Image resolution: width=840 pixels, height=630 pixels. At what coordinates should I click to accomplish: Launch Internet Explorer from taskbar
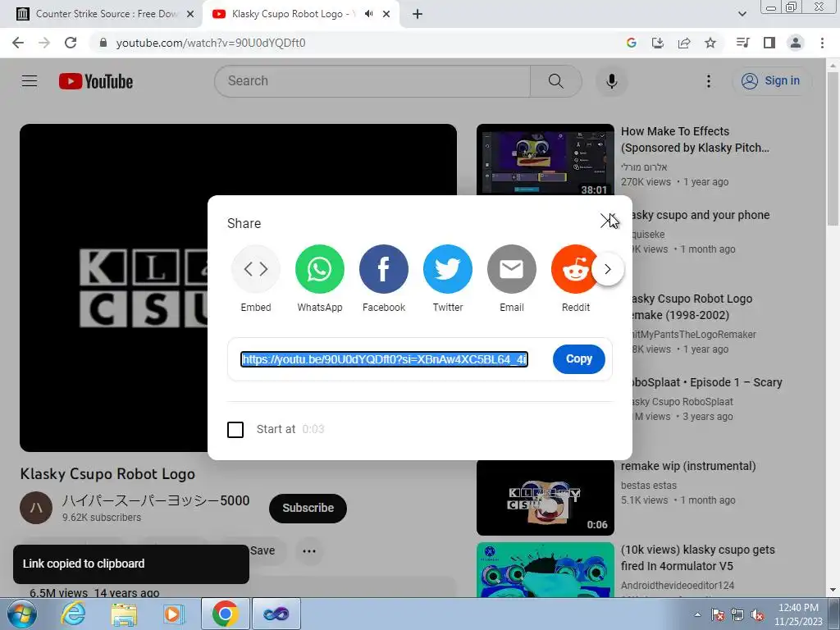coord(73,614)
